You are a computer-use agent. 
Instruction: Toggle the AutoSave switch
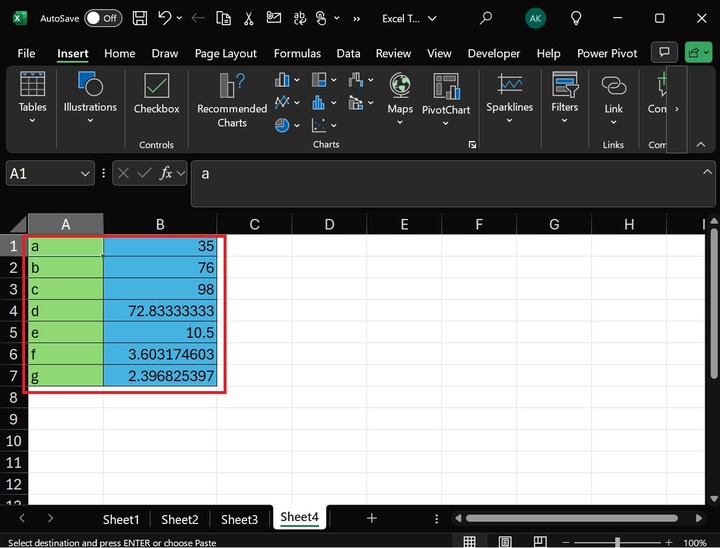102,18
